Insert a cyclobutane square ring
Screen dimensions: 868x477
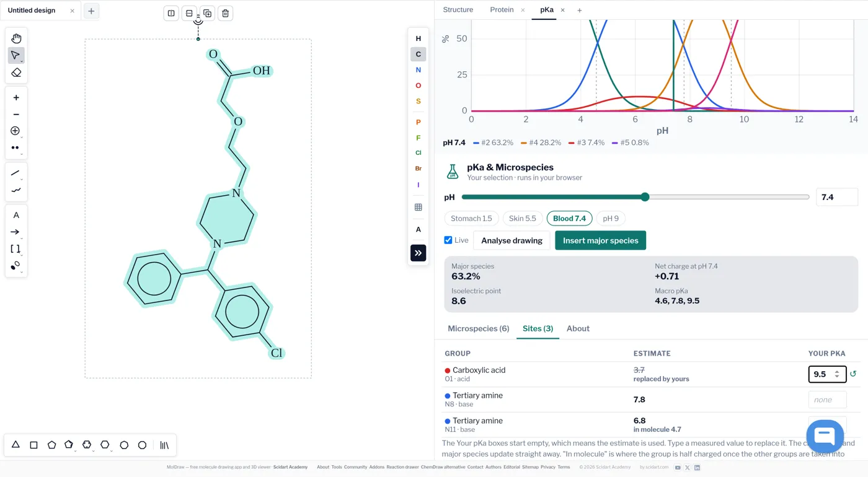(x=34, y=445)
